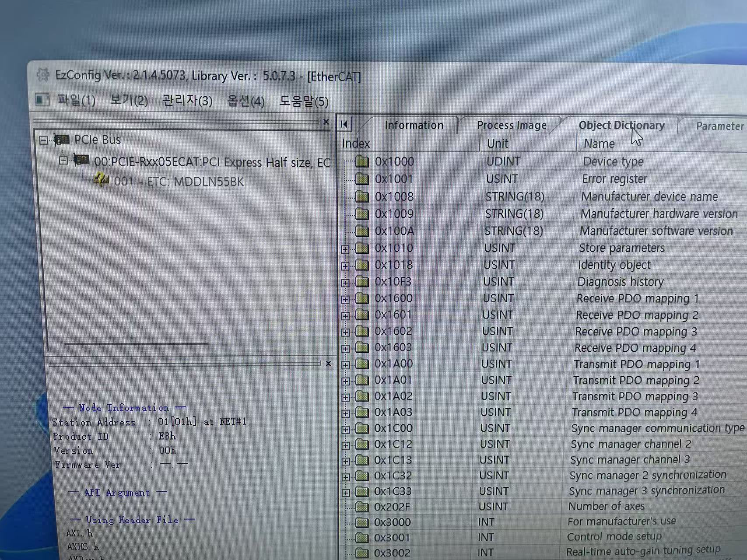Viewport: 747px width, 560px height.
Task: Click folder icon of index 0x202F
Action: coord(362,507)
